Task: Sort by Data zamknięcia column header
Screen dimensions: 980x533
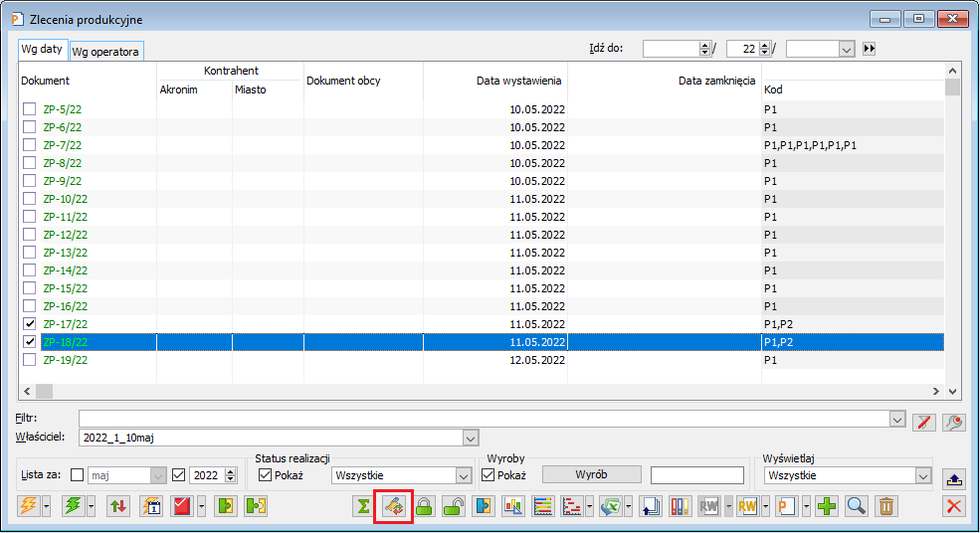Action: [x=665, y=81]
